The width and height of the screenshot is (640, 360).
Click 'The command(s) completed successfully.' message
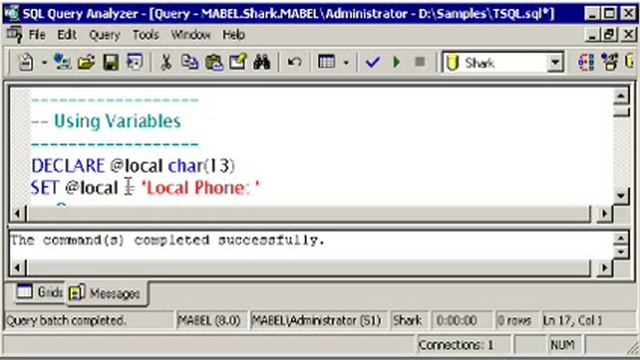pos(167,240)
